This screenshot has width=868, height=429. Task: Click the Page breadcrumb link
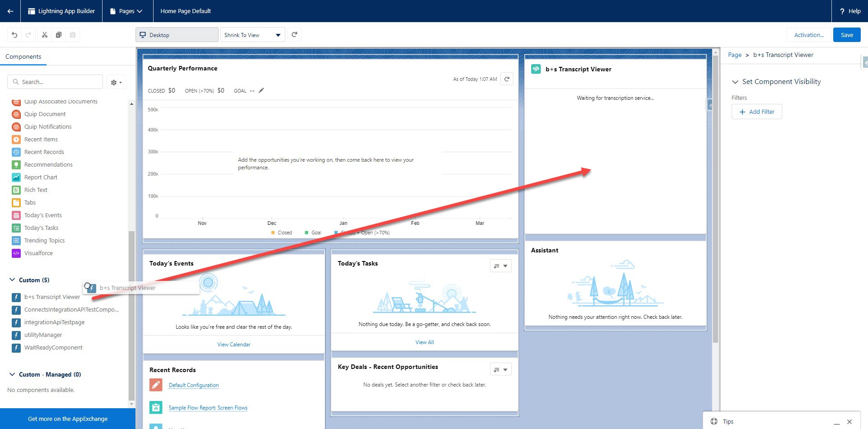[x=734, y=55]
